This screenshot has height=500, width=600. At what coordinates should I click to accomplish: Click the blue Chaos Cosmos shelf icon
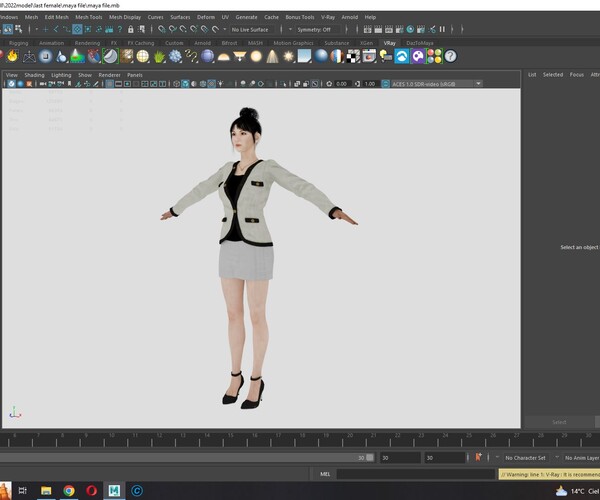[x=402, y=56]
